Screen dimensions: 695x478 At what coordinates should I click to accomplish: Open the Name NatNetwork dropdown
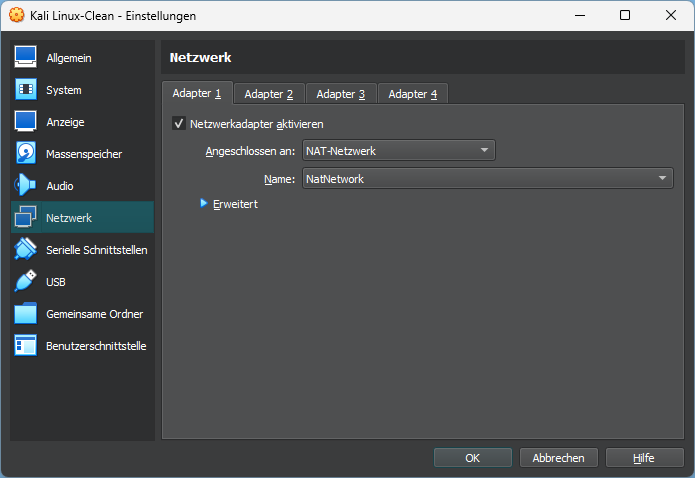pos(487,179)
